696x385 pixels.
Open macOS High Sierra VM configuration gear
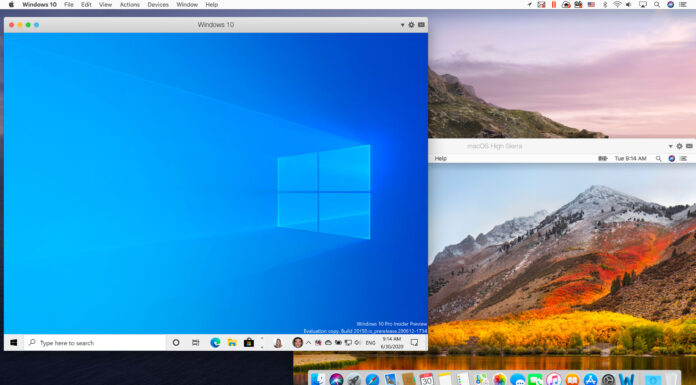click(680, 146)
